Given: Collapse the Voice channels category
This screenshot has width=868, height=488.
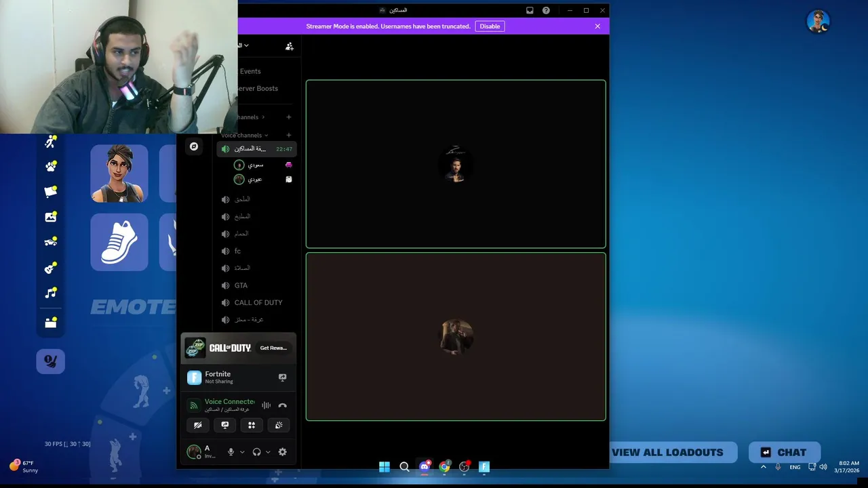Looking at the screenshot, I should coord(244,135).
